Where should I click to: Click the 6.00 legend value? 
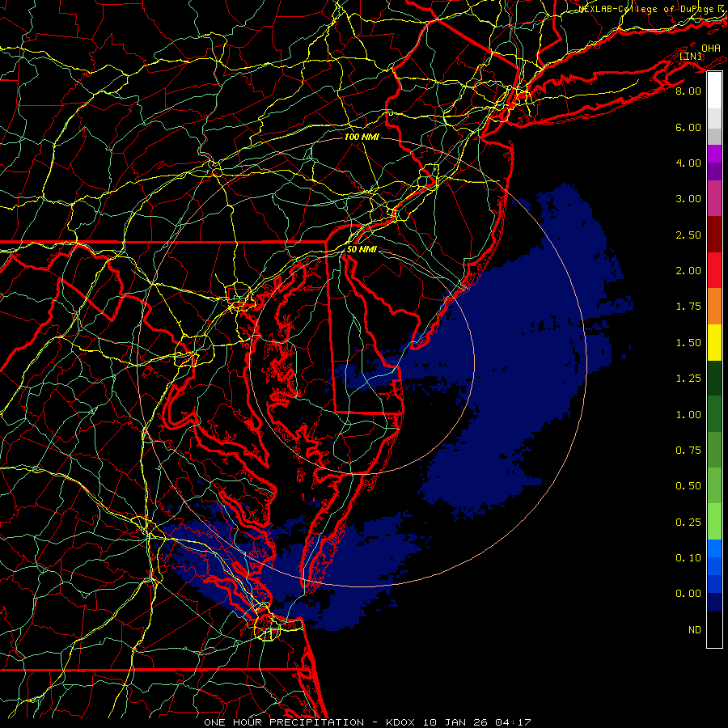coord(688,127)
